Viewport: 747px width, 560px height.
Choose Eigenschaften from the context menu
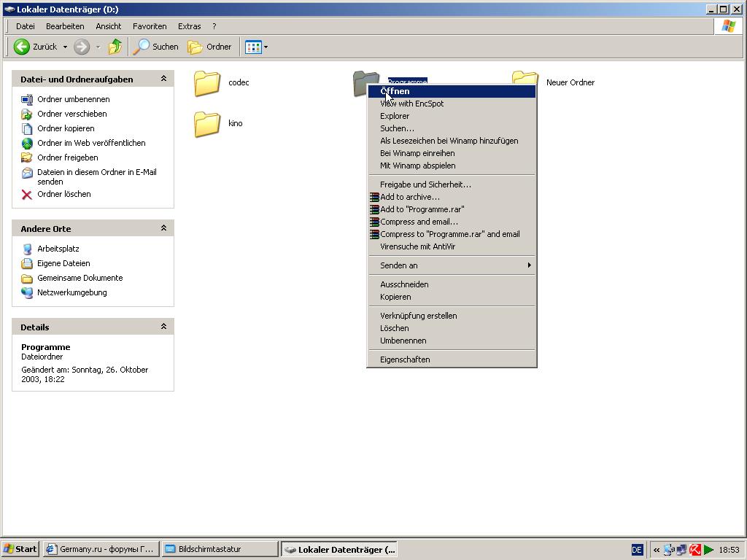pyautogui.click(x=405, y=359)
